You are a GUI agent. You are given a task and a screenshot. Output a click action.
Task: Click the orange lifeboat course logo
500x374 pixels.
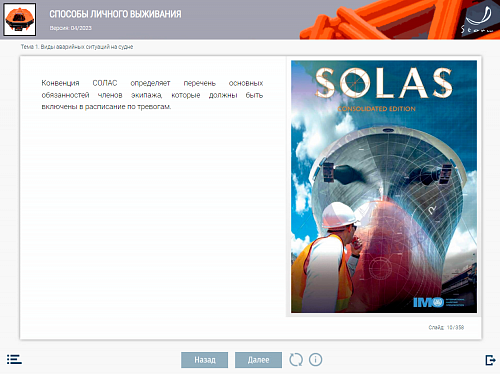20,19
